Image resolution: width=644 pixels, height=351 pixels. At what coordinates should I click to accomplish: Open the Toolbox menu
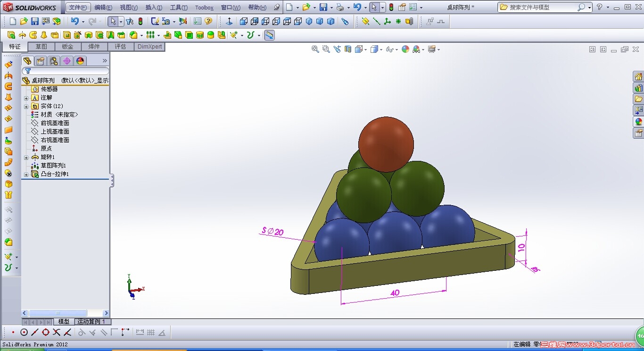tap(204, 8)
